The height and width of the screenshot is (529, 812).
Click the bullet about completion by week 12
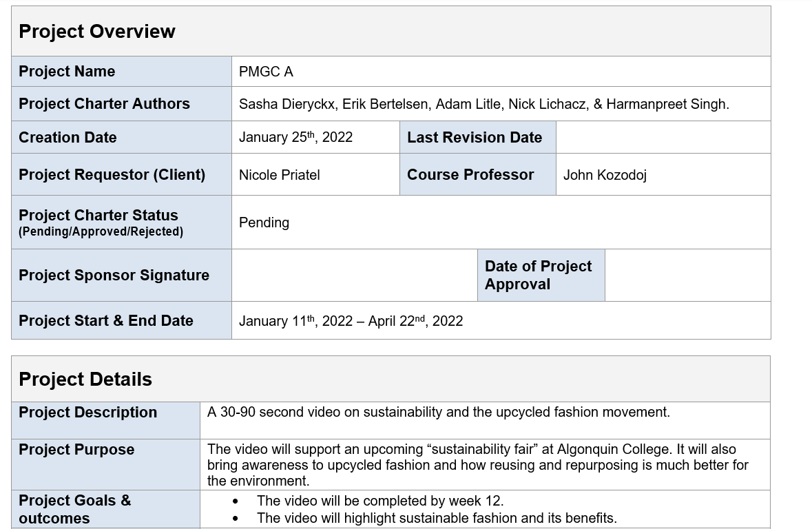[x=380, y=501]
